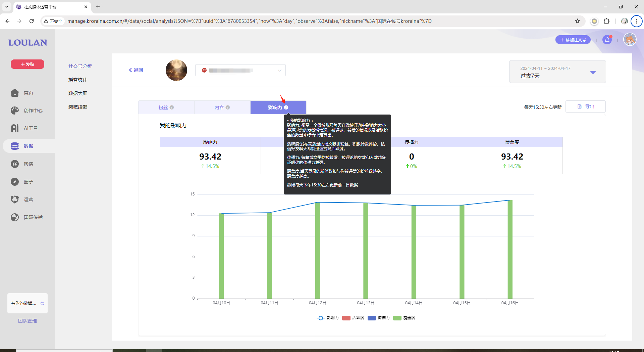Open the 运营 sidebar icon
The height and width of the screenshot is (352, 644).
(x=15, y=200)
